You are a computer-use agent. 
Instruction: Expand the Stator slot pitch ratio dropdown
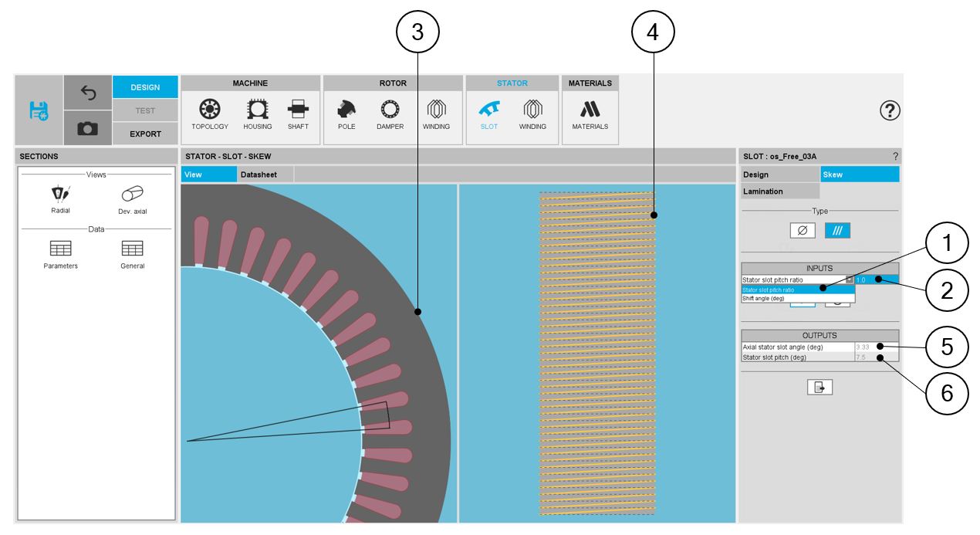[x=850, y=280]
